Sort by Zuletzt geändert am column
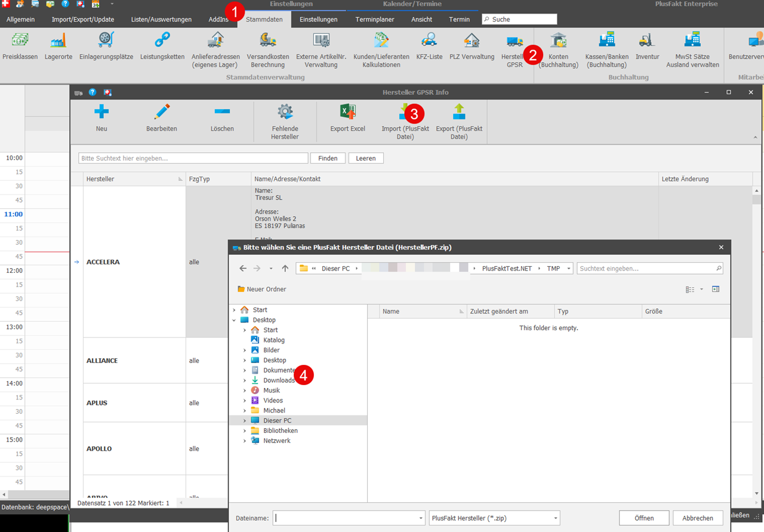 pos(510,311)
